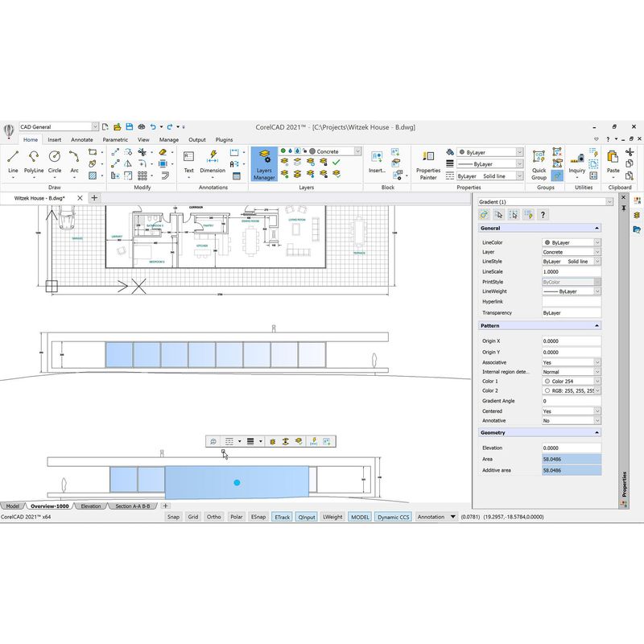Toggle Snap in the status bar
Viewport: 644px width, 644px height.
[173, 517]
